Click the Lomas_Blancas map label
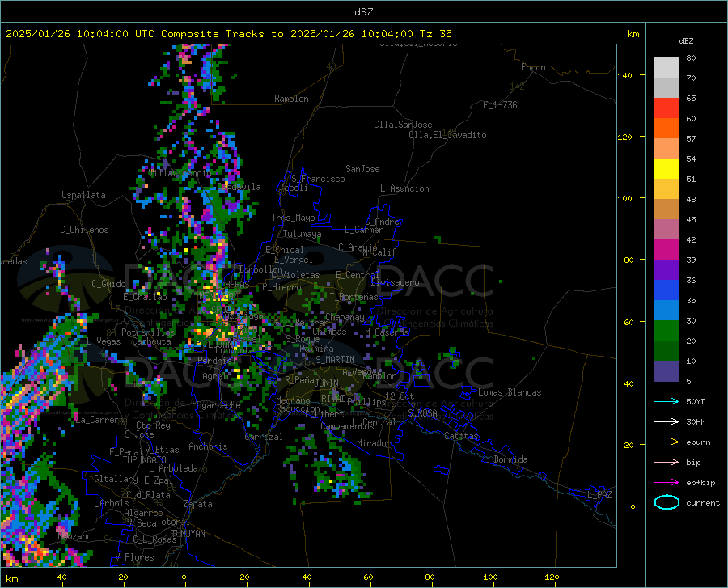 (510, 392)
